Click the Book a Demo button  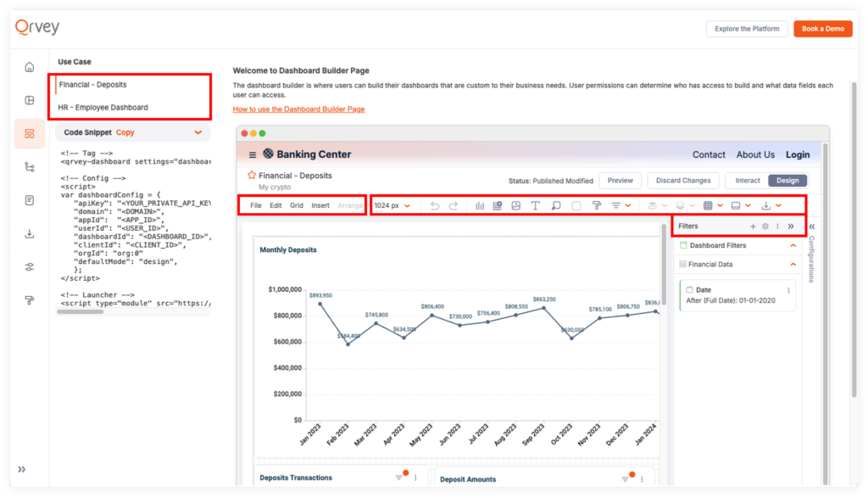click(822, 29)
